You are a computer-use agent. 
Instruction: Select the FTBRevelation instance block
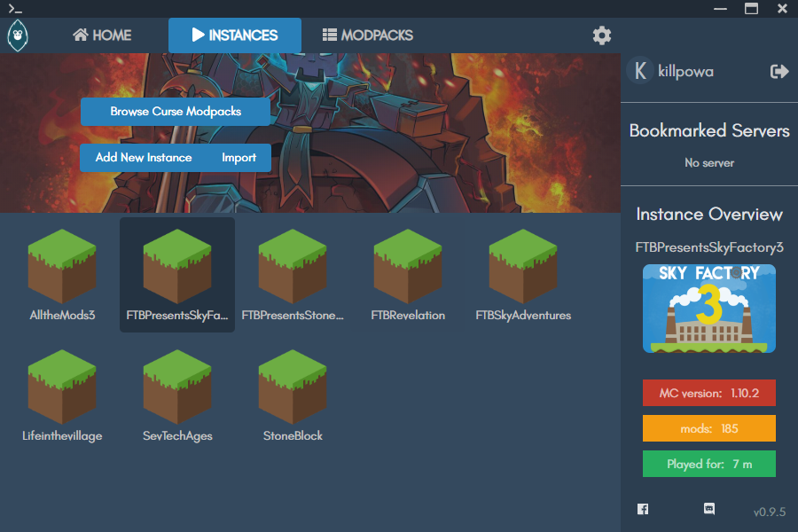[408, 275]
